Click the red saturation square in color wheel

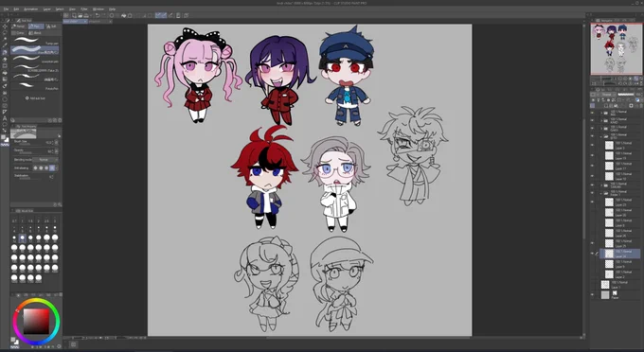tap(36, 321)
